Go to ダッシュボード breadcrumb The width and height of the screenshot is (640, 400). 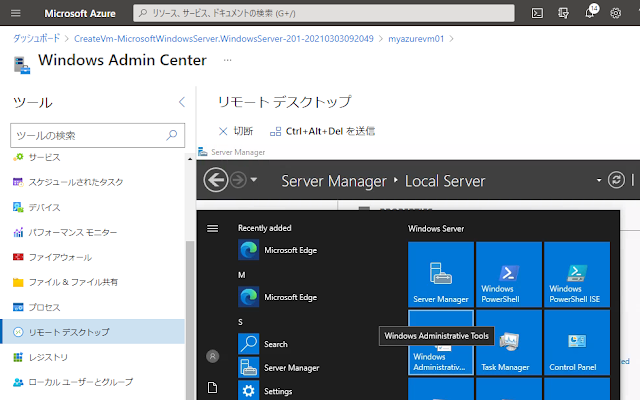36,39
